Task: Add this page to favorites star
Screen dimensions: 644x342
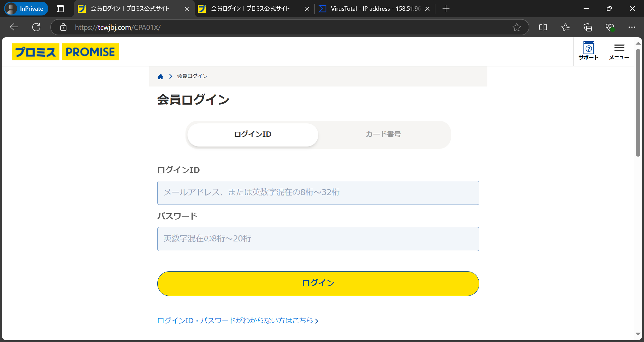Action: (x=517, y=27)
